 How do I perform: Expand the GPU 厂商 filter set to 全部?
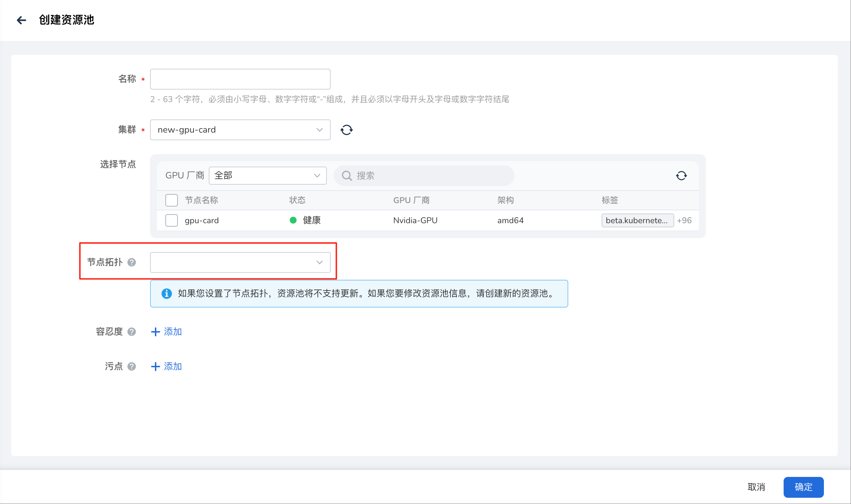click(267, 176)
